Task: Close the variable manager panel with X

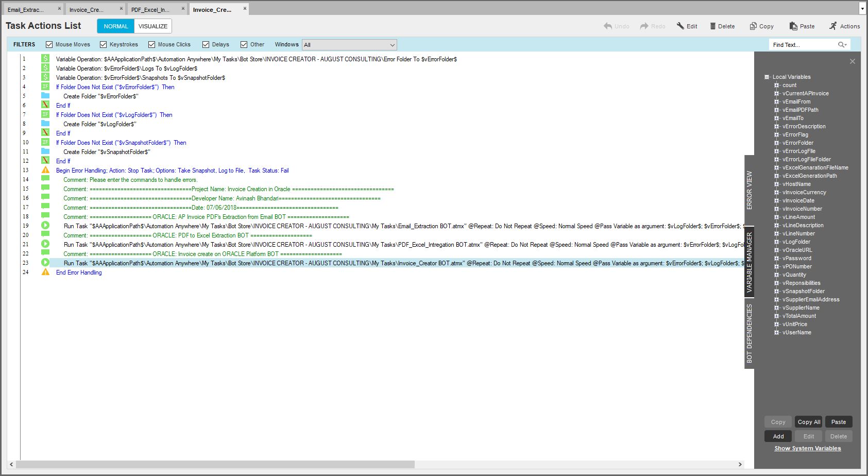Action: pos(853,61)
